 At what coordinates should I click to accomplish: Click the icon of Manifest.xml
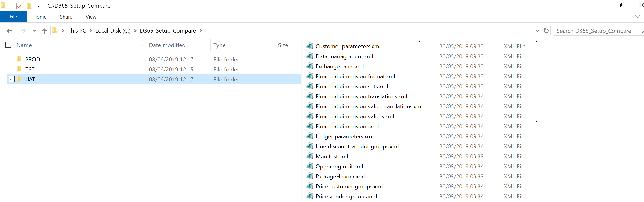point(310,156)
